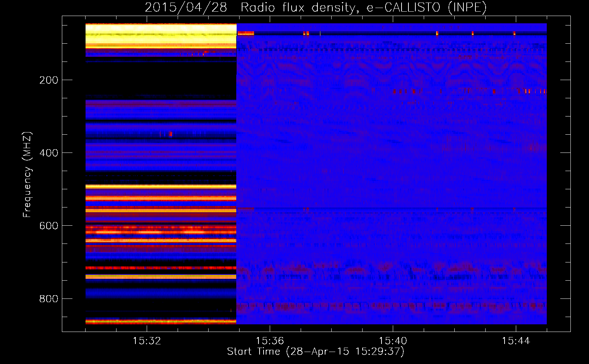Click the "15:32" time tick label

147,341
